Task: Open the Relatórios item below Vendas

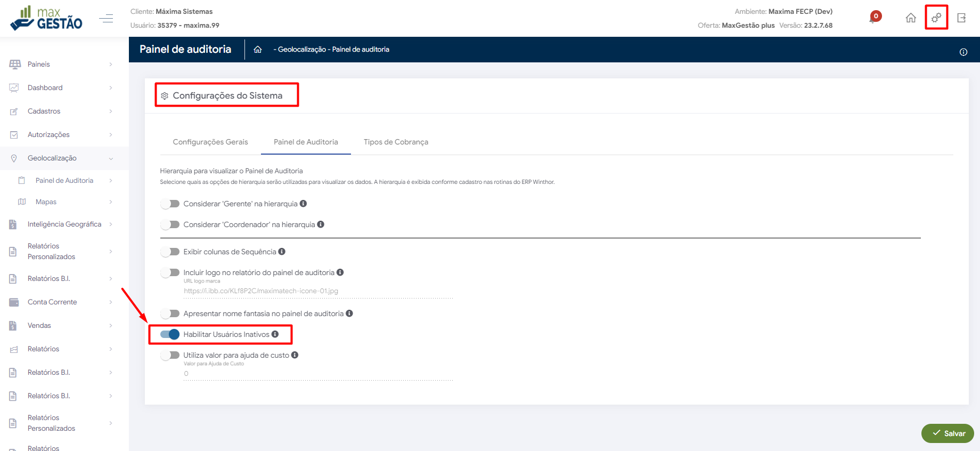Action: click(43, 349)
